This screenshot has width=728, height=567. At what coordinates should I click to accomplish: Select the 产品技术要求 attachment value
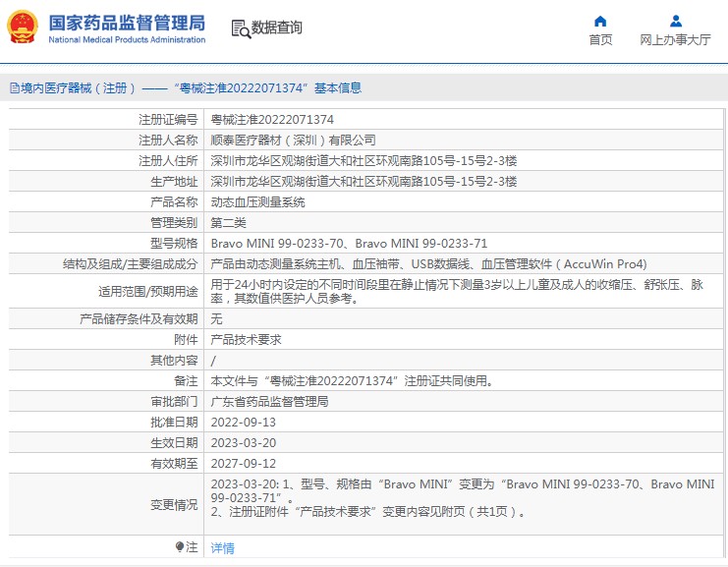point(246,339)
